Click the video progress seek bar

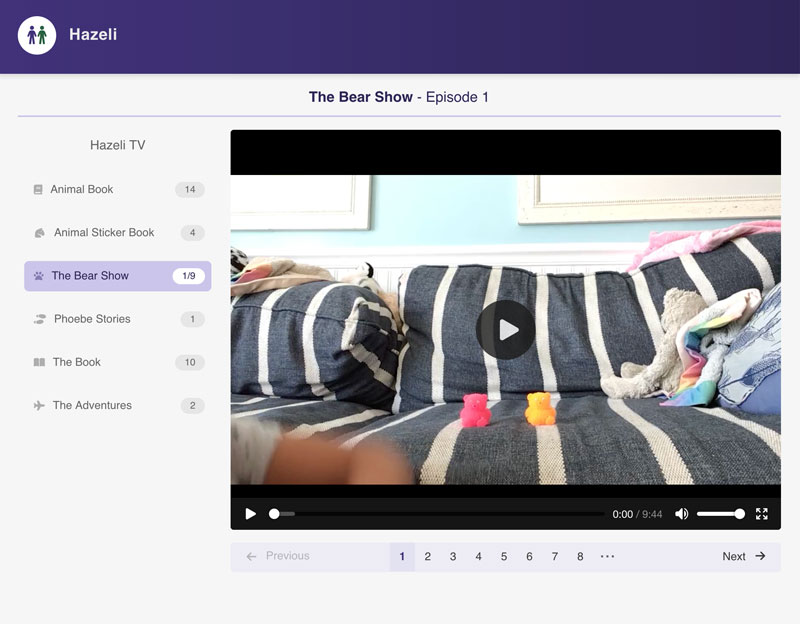[440, 514]
